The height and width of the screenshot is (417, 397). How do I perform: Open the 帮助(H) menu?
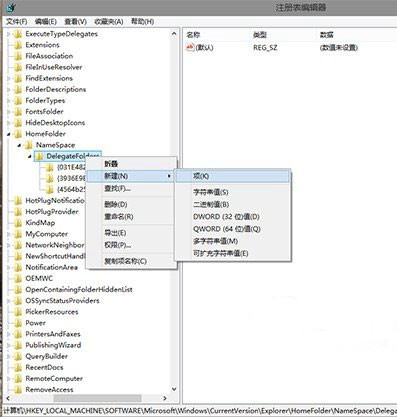[142, 22]
